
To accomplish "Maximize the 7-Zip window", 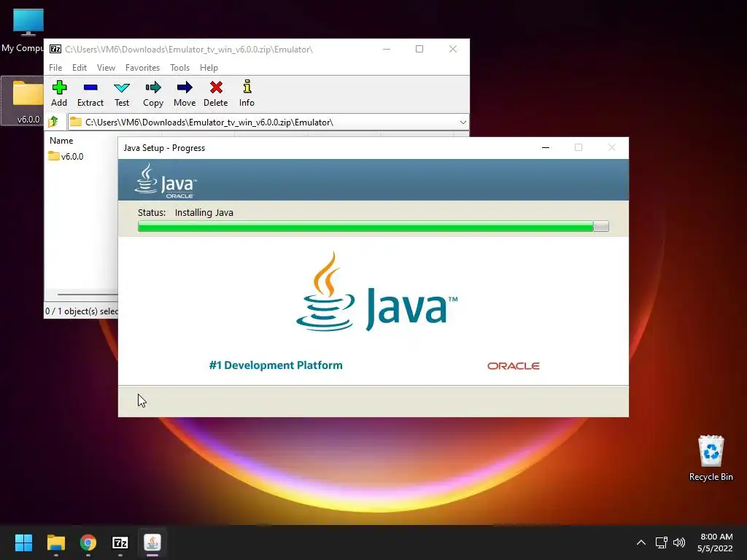I will point(419,49).
